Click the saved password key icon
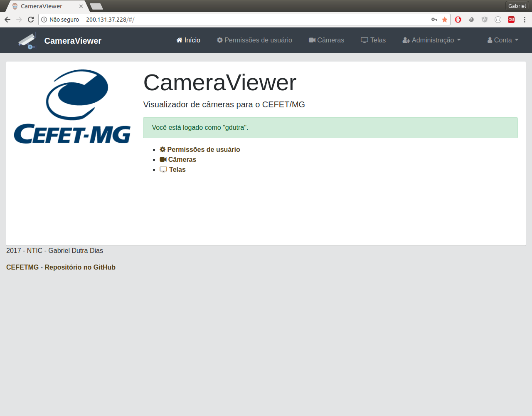 point(434,20)
